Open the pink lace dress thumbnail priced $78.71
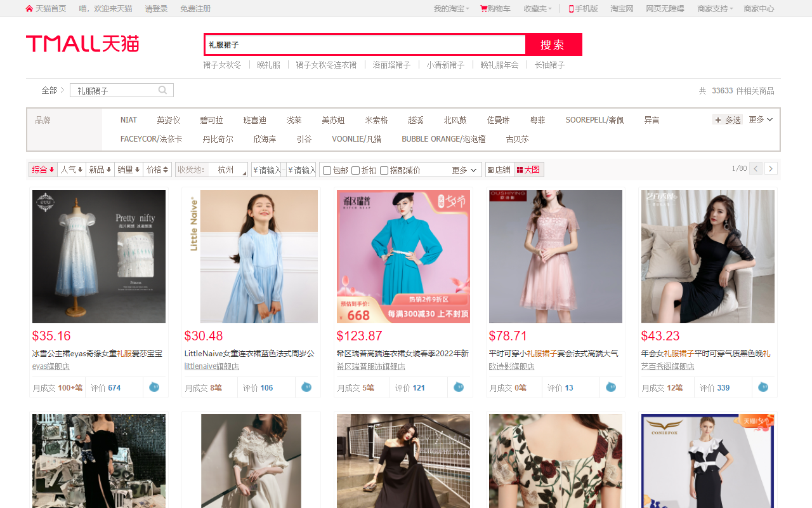This screenshot has width=812, height=508. [x=556, y=257]
